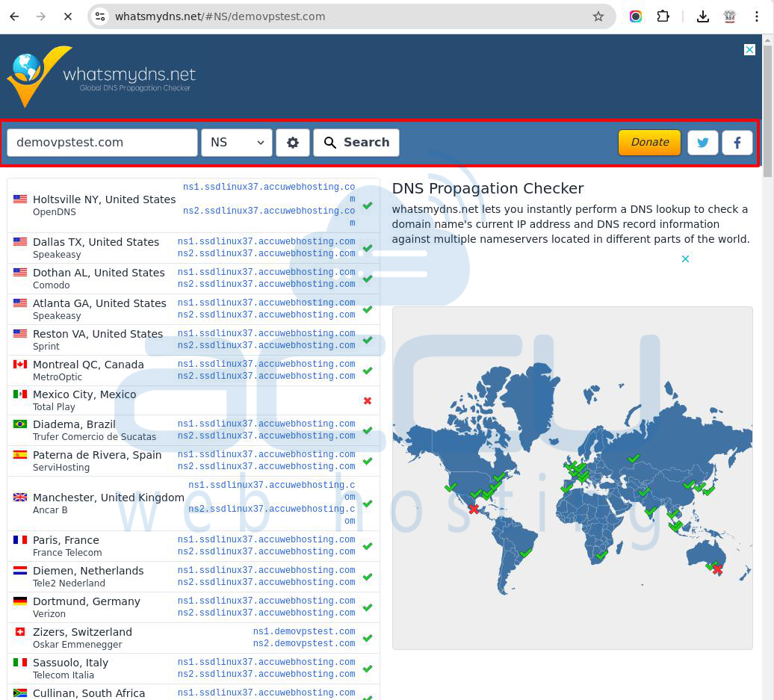The height and width of the screenshot is (700, 774).
Task: Click the green check for Paris, France
Action: [x=368, y=546]
